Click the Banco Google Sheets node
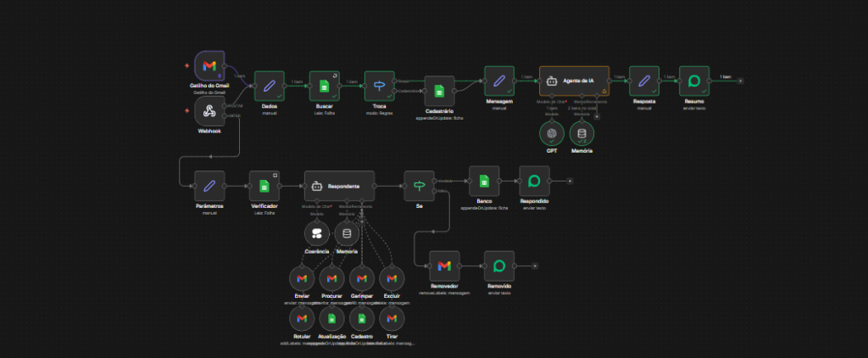Screen dimensions: 868x358 484,182
